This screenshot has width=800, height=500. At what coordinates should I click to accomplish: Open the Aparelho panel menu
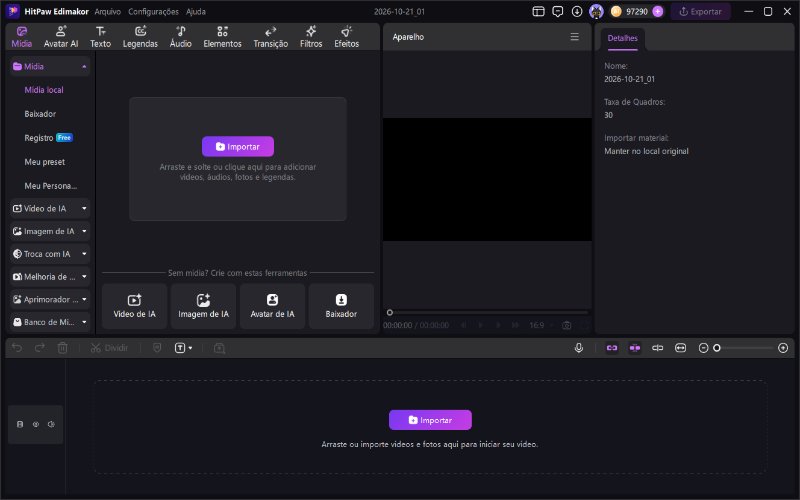tap(574, 37)
